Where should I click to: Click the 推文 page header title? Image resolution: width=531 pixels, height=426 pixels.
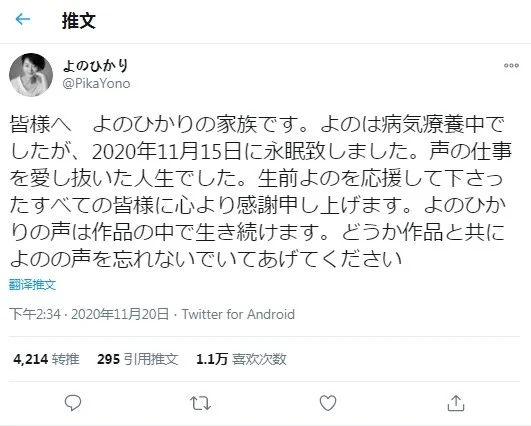79,21
